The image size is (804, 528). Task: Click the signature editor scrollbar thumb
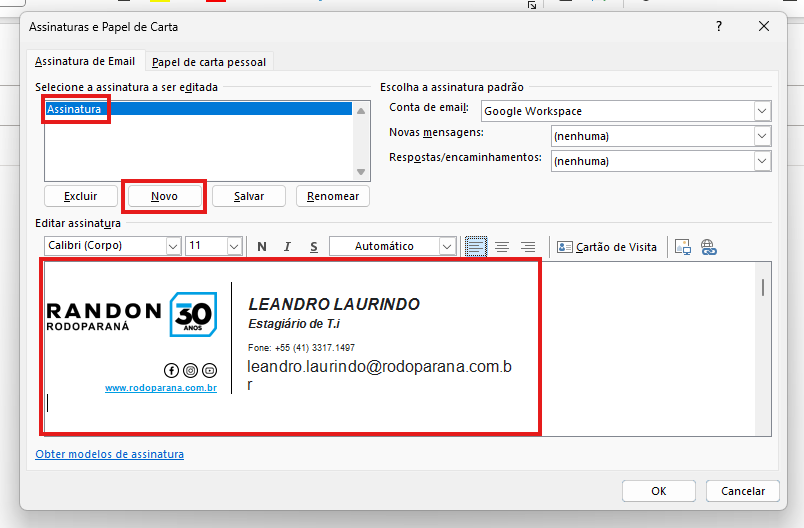tap(763, 288)
